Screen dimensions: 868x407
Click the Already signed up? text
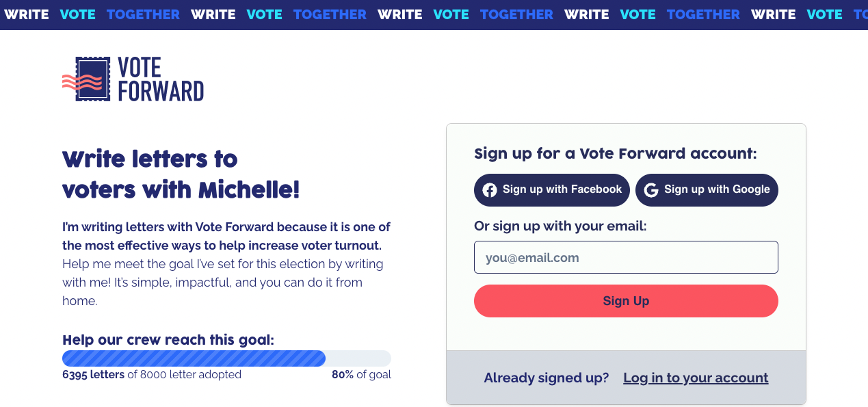(546, 378)
